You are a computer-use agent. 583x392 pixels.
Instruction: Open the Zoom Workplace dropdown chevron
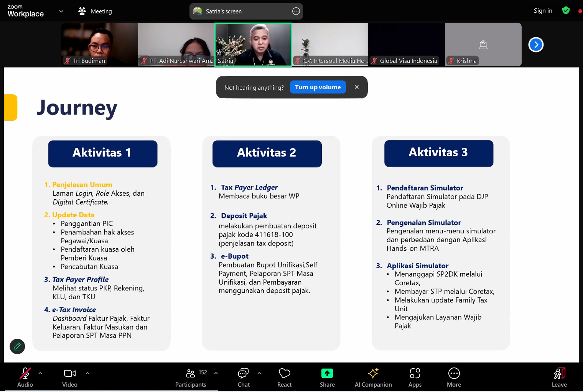(61, 11)
